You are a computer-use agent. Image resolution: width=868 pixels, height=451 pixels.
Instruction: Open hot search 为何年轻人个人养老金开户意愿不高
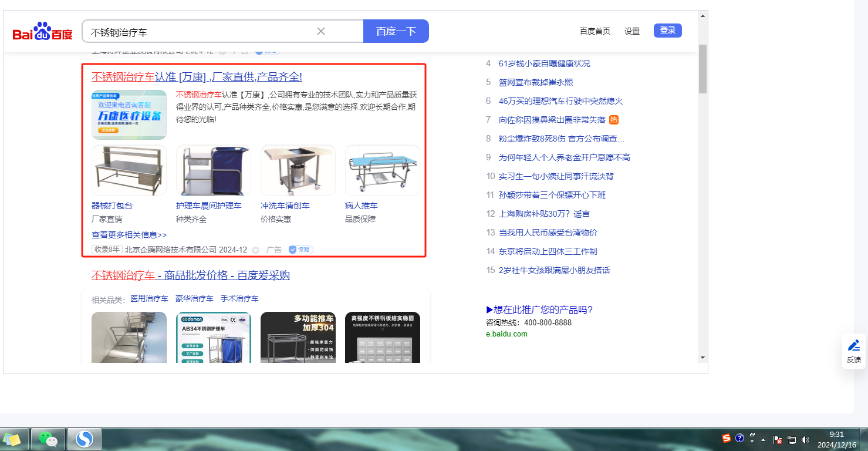pos(565,157)
